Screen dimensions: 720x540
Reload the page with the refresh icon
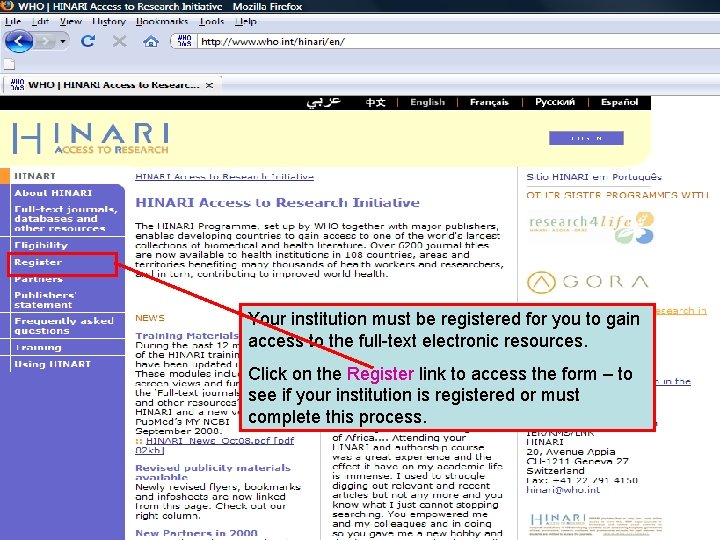coord(88,41)
